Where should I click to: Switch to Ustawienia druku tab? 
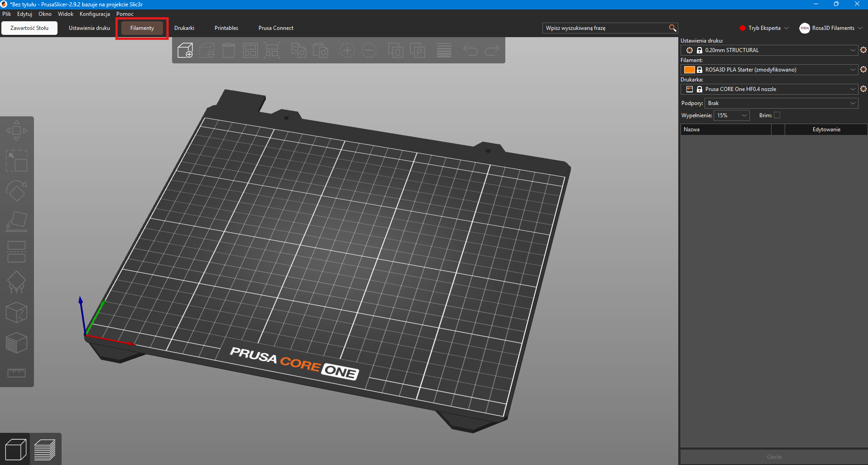tap(89, 28)
